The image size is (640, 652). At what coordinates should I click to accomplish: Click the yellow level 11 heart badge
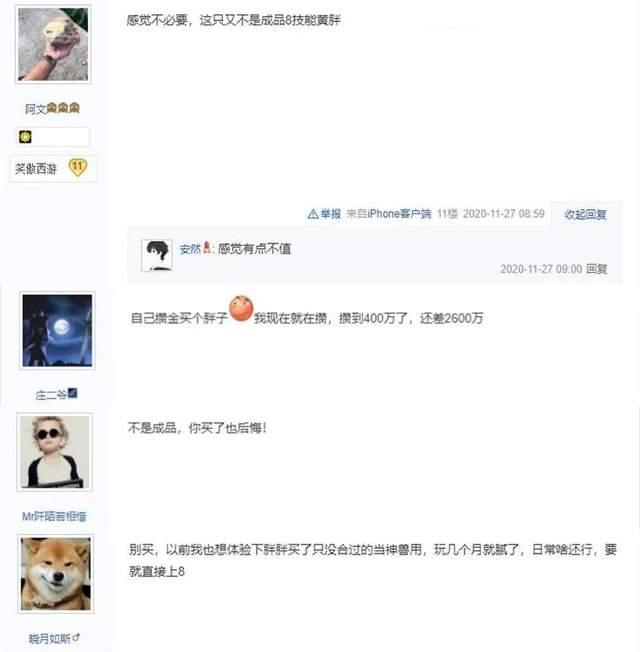coord(78,168)
